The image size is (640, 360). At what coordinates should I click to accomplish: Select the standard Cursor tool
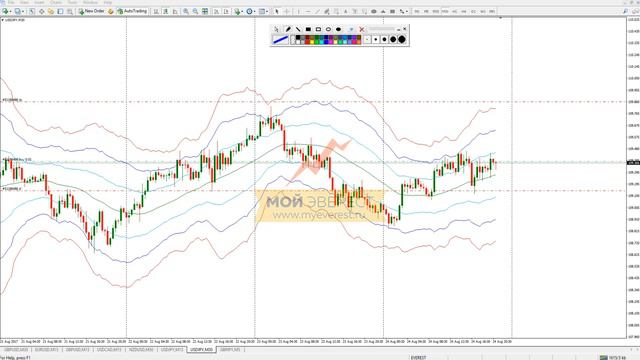276,11
